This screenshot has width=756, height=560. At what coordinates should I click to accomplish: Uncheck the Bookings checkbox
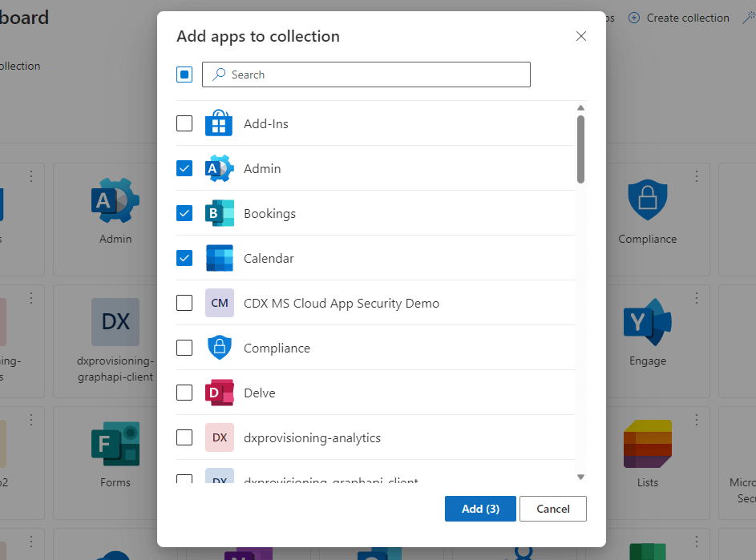pyautogui.click(x=184, y=213)
